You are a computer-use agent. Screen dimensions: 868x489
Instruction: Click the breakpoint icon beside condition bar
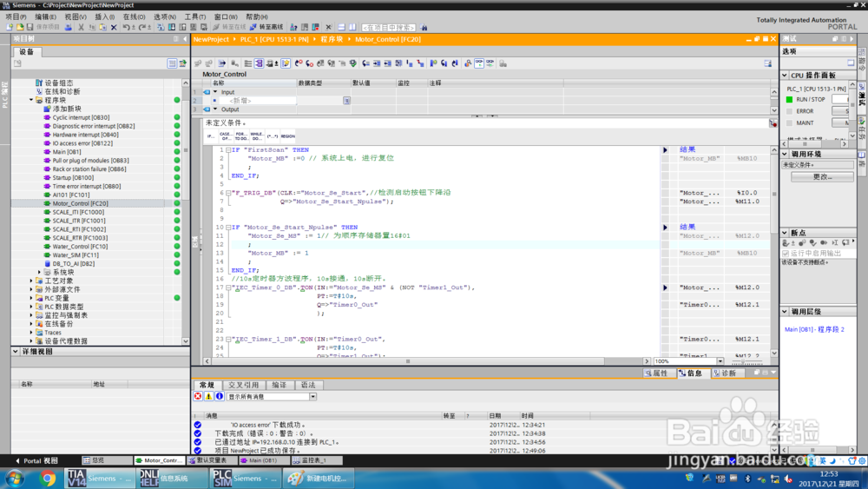[x=773, y=123]
